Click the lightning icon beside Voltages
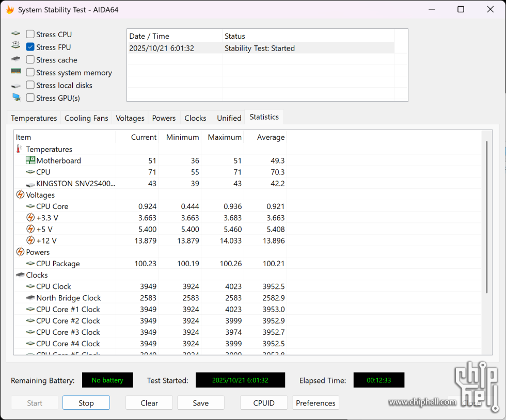Image resolution: width=506 pixels, height=420 pixels. pos(20,195)
